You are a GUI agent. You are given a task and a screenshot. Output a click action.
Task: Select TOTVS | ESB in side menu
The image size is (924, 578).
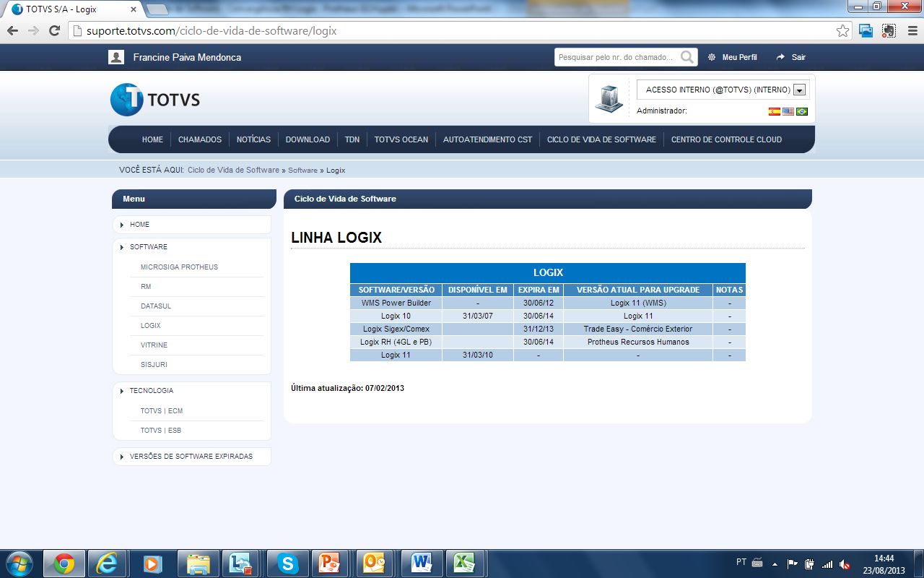pos(161,431)
